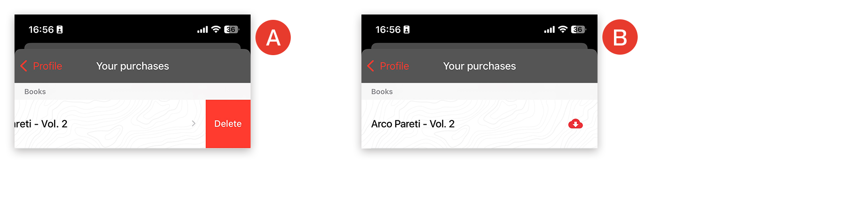Click the cellular signal bars in panel A

[x=203, y=30]
